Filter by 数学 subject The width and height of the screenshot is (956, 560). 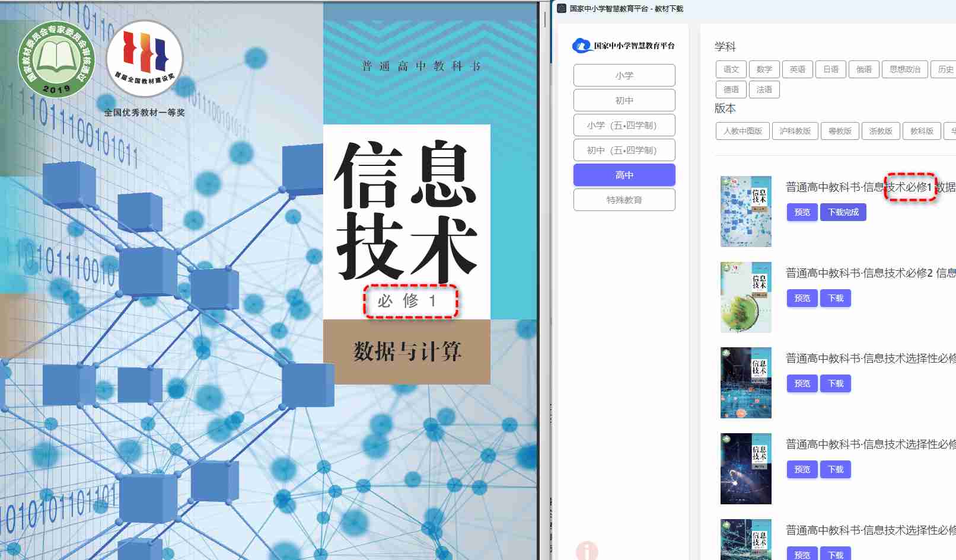click(764, 69)
